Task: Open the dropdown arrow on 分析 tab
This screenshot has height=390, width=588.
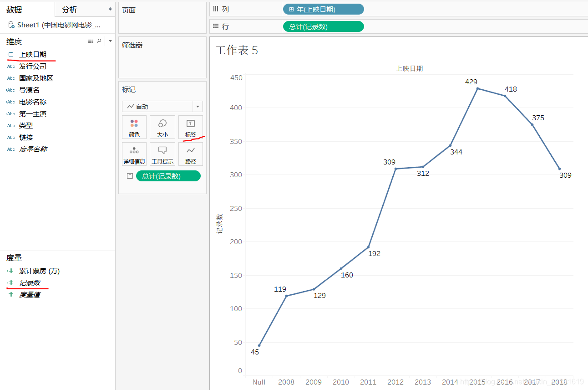Action: point(110,9)
